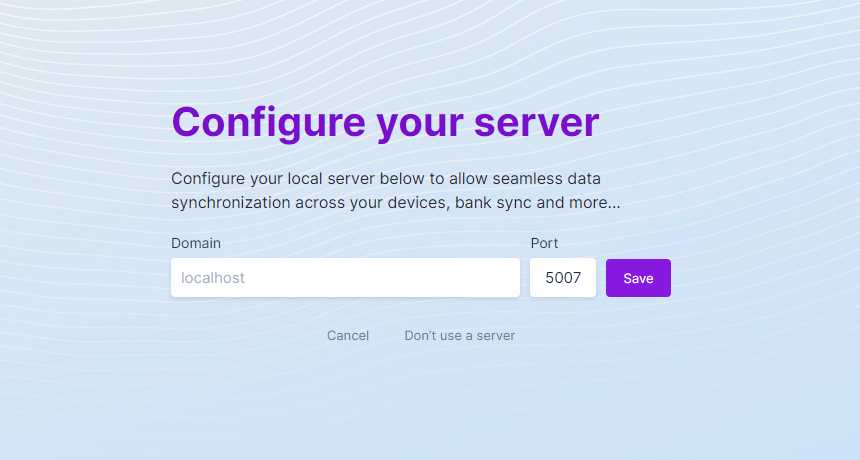This screenshot has width=860, height=460.
Task: Place cursor in the Port text box
Action: click(563, 278)
